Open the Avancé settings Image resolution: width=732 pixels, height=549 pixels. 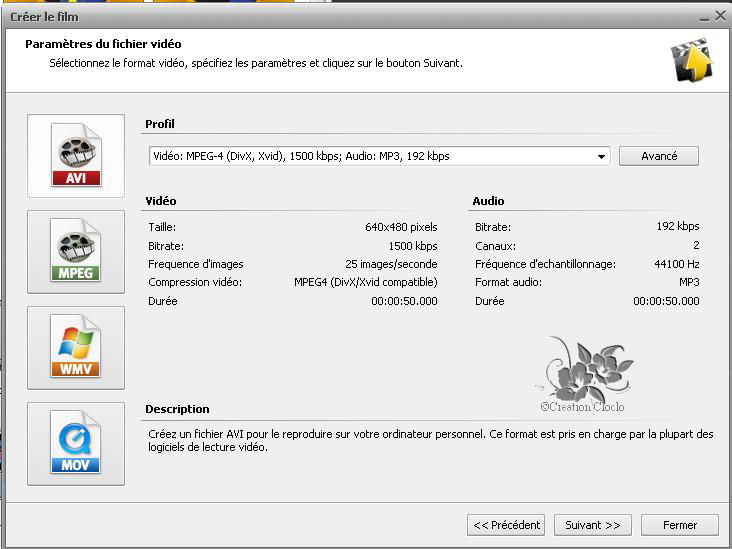pyautogui.click(x=658, y=156)
